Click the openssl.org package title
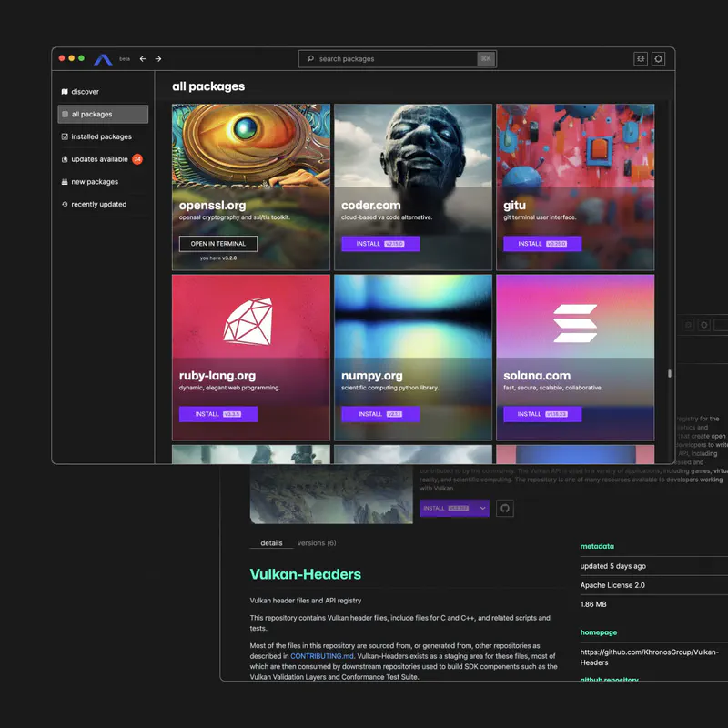728x728 pixels. (213, 206)
